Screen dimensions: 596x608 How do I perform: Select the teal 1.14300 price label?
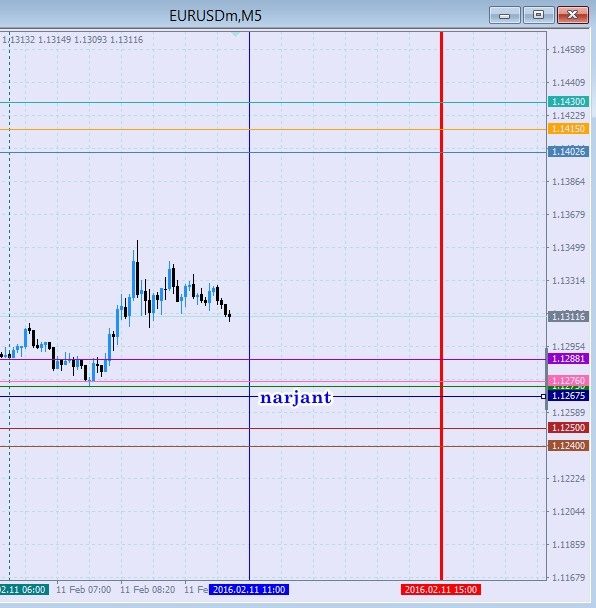tap(568, 102)
